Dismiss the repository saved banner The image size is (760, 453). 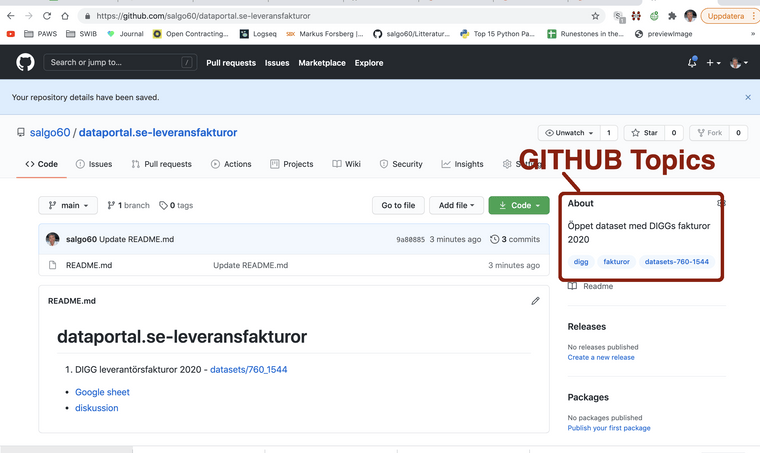747,97
